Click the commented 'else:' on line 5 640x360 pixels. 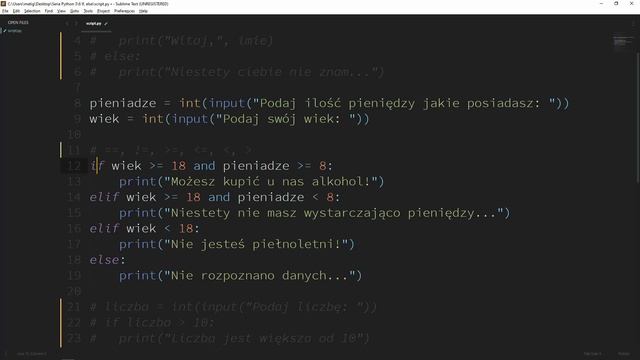(122, 56)
